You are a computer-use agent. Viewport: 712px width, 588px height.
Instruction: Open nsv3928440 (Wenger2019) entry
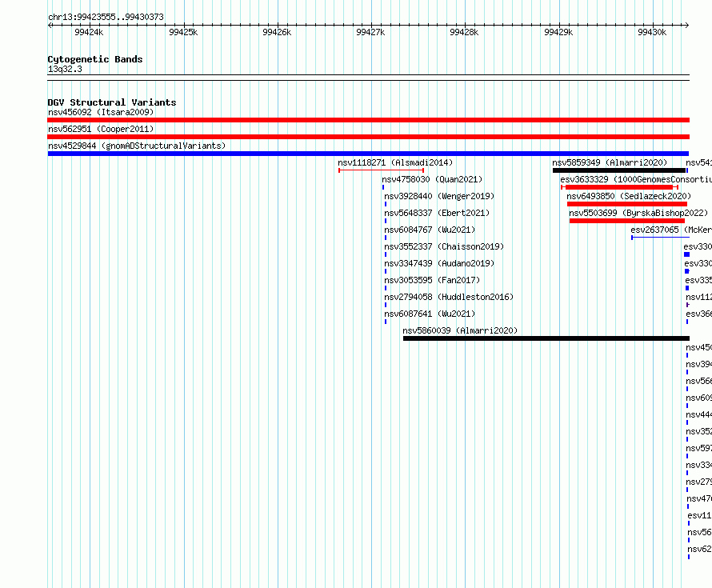tap(439, 196)
